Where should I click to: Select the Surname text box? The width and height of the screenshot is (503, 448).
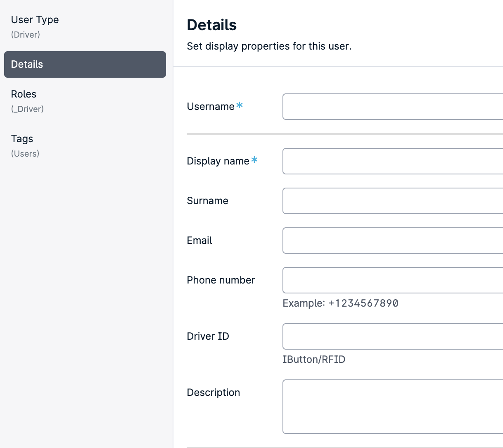393,201
